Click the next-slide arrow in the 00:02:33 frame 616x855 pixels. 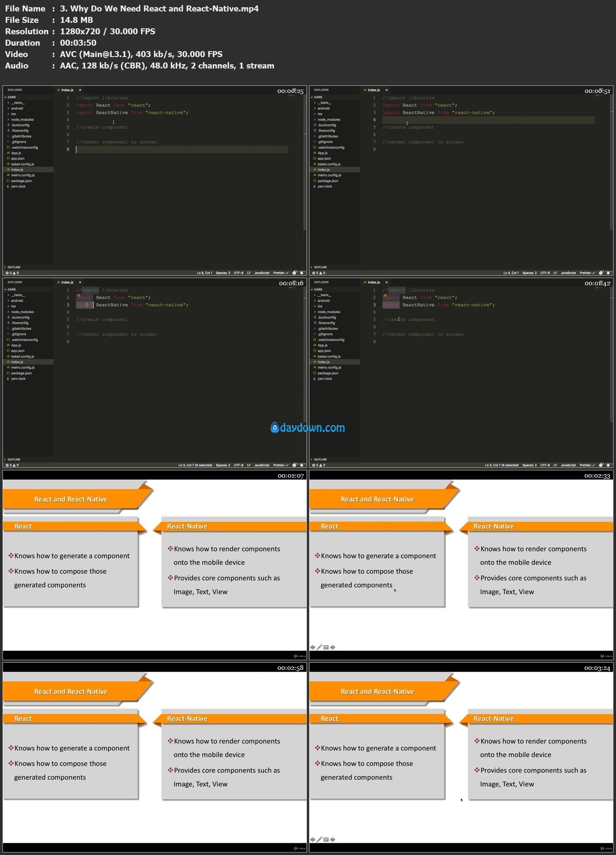(x=333, y=647)
